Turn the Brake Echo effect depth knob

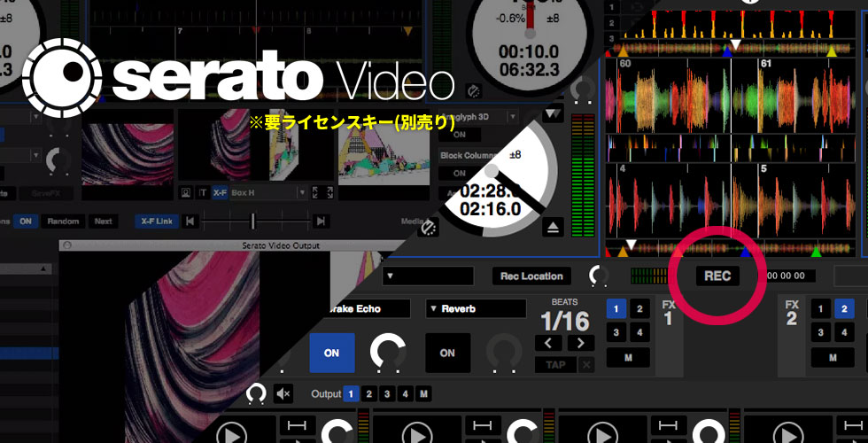pos(388,353)
